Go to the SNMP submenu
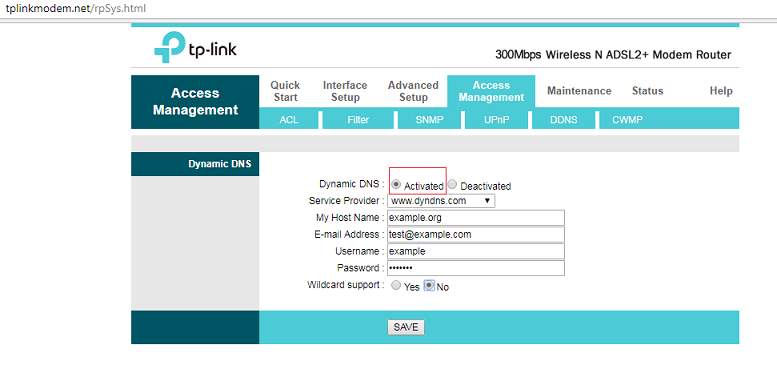Screen dimensions: 777x385 [429, 120]
